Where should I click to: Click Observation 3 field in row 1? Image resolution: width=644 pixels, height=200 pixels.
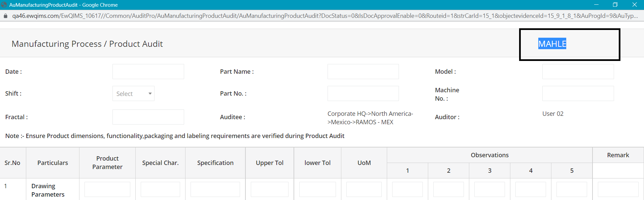pyautogui.click(x=489, y=190)
